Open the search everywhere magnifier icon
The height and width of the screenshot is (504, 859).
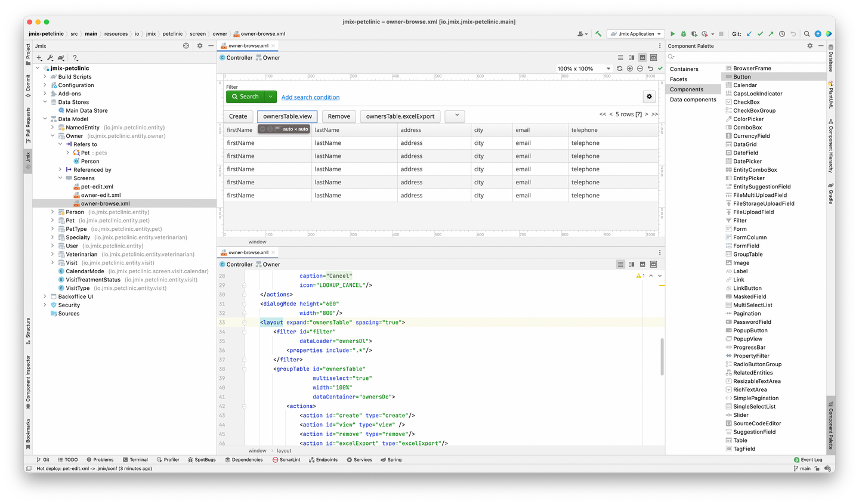coord(807,34)
